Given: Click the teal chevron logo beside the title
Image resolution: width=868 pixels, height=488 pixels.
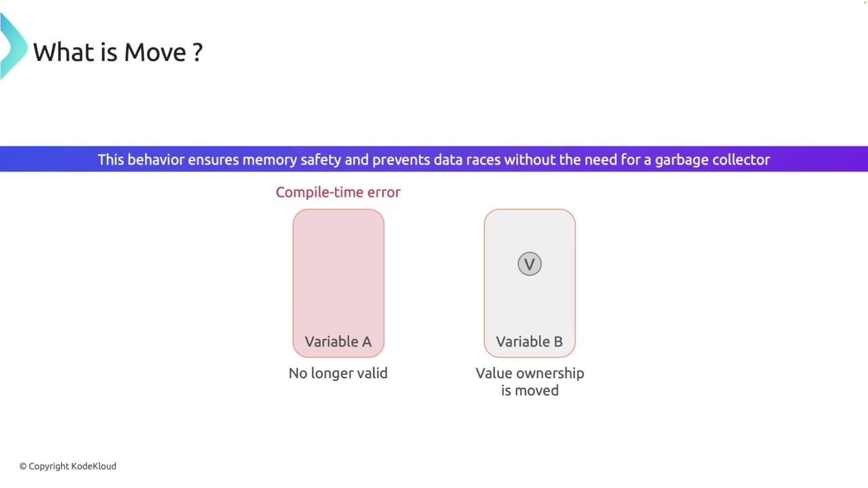Looking at the screenshot, I should click(12, 46).
